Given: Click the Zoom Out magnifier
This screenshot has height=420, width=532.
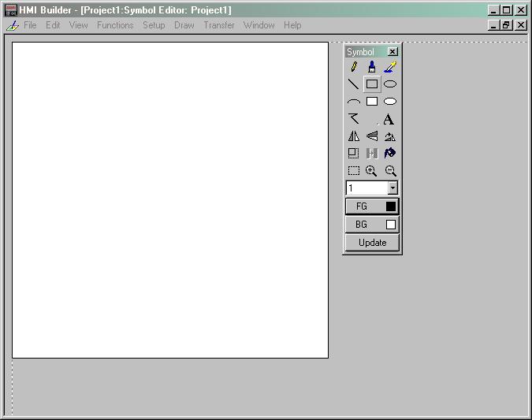Looking at the screenshot, I should point(390,171).
